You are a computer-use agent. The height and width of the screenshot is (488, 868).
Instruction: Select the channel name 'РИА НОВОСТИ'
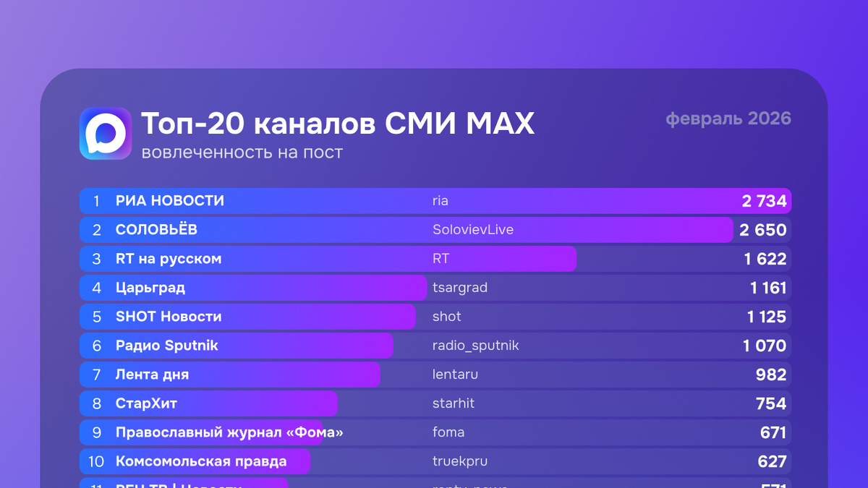[x=170, y=201]
